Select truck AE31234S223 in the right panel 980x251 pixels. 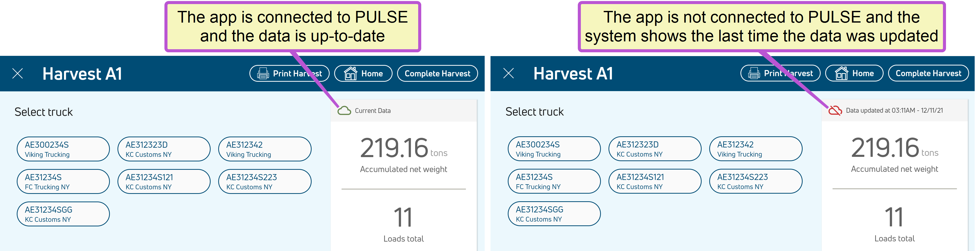[755, 181]
